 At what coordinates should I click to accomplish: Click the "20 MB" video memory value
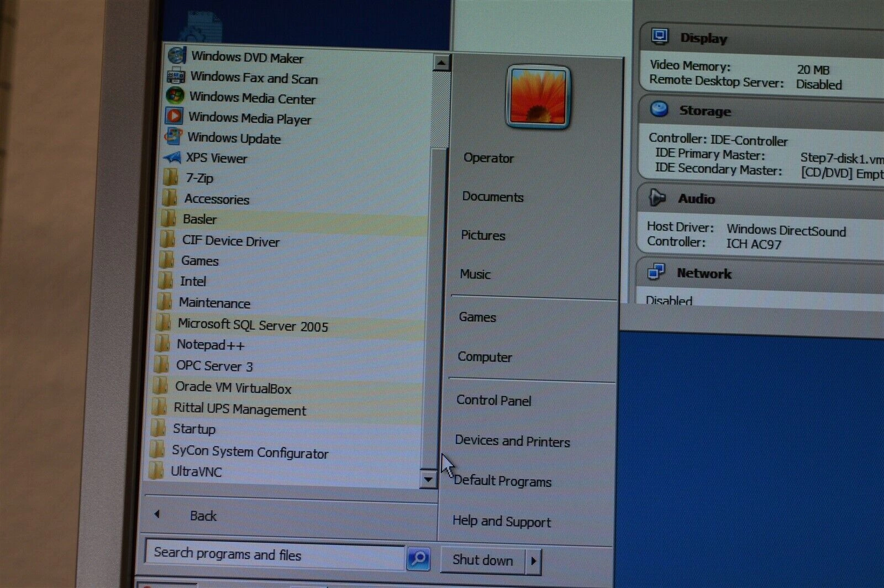point(813,70)
